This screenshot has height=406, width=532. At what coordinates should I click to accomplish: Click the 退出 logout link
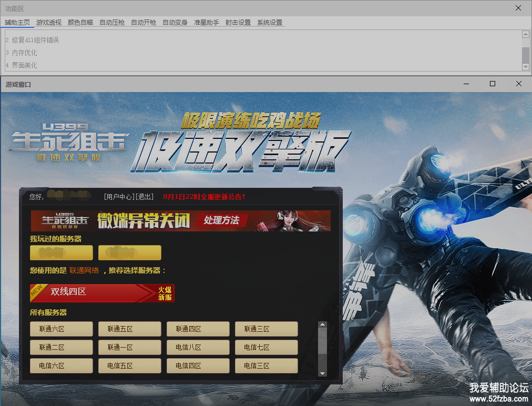pos(145,197)
